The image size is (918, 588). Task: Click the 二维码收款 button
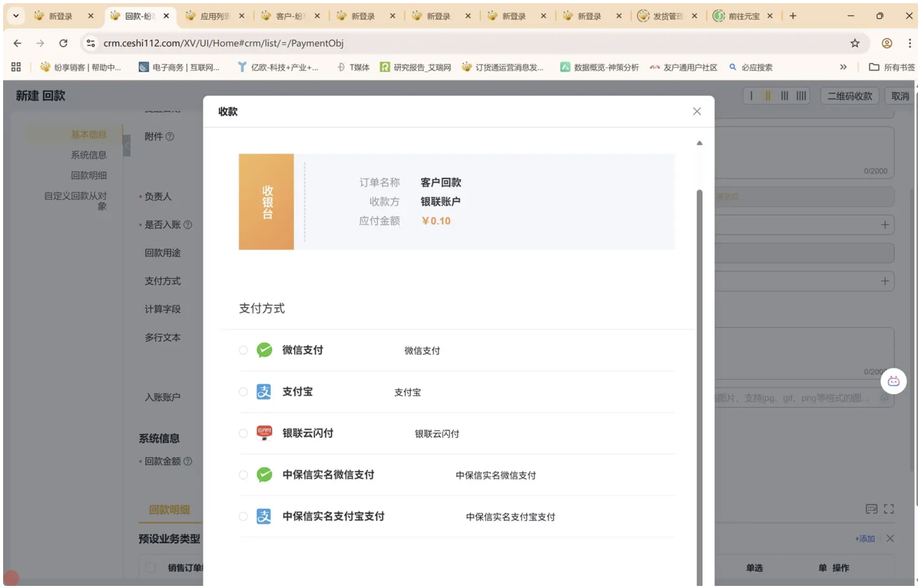(x=850, y=96)
